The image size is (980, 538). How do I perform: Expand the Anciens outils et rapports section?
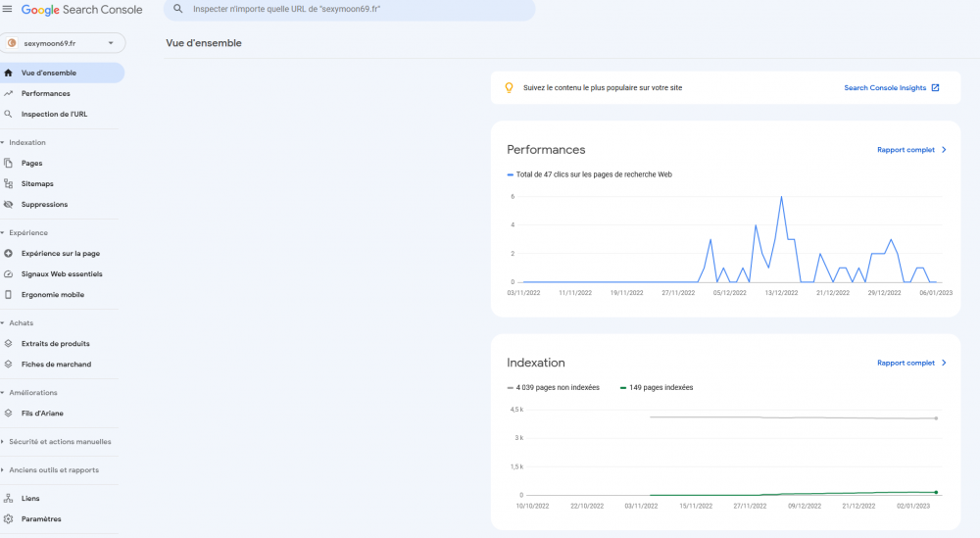point(54,469)
